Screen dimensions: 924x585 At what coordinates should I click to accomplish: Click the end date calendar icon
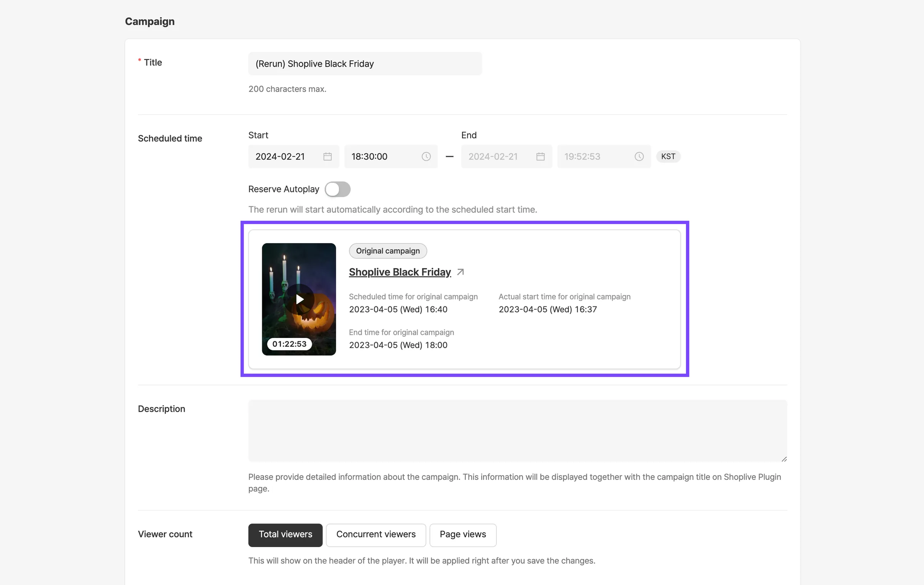pyautogui.click(x=540, y=157)
